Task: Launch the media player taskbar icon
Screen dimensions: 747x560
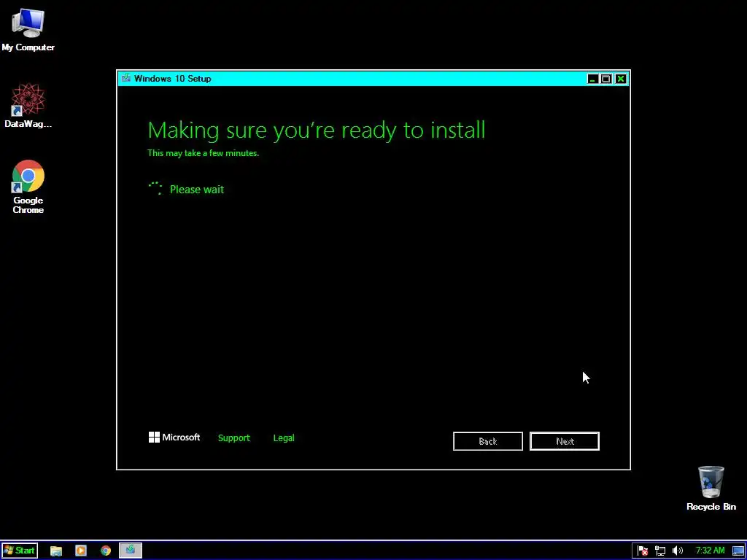Action: click(81, 551)
